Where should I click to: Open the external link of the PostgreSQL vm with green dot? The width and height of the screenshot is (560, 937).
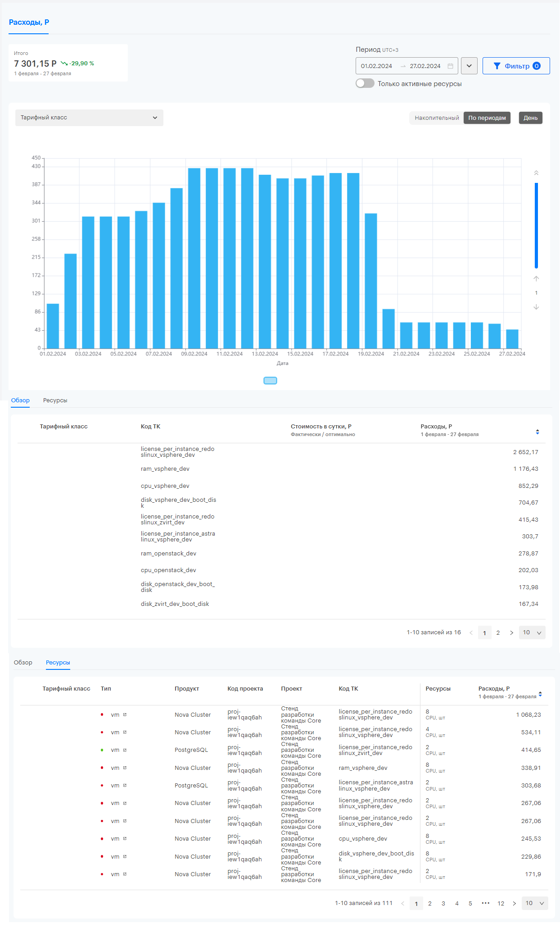[125, 750]
